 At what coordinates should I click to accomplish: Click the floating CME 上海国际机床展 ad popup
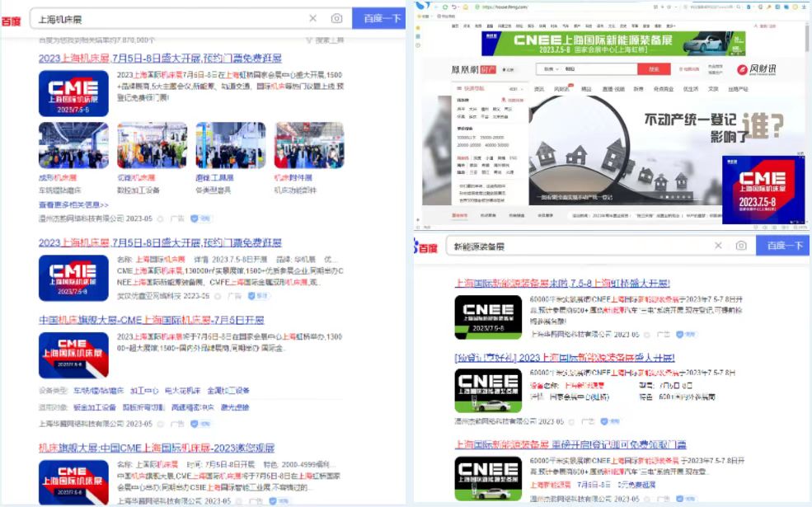[763, 190]
